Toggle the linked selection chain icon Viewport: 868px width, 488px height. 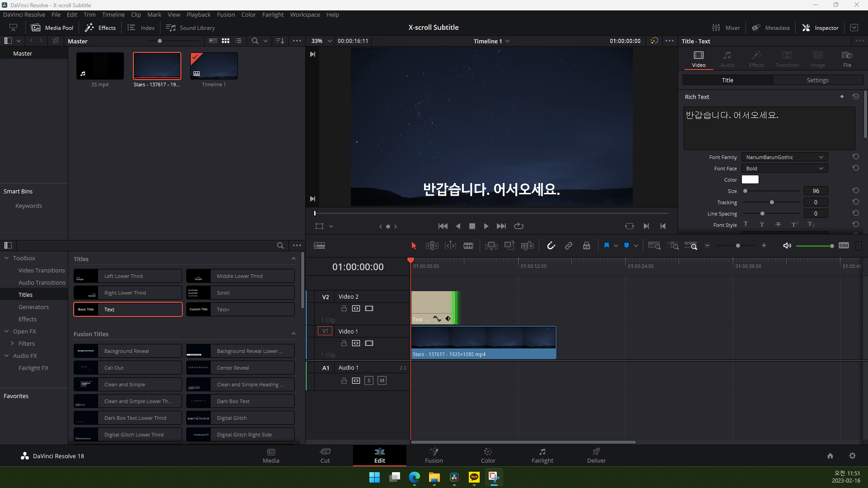[569, 245]
